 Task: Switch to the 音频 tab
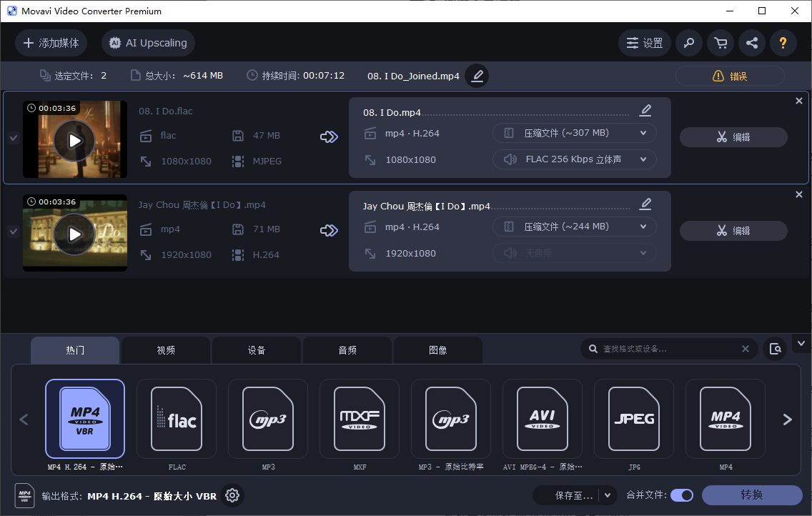point(347,349)
